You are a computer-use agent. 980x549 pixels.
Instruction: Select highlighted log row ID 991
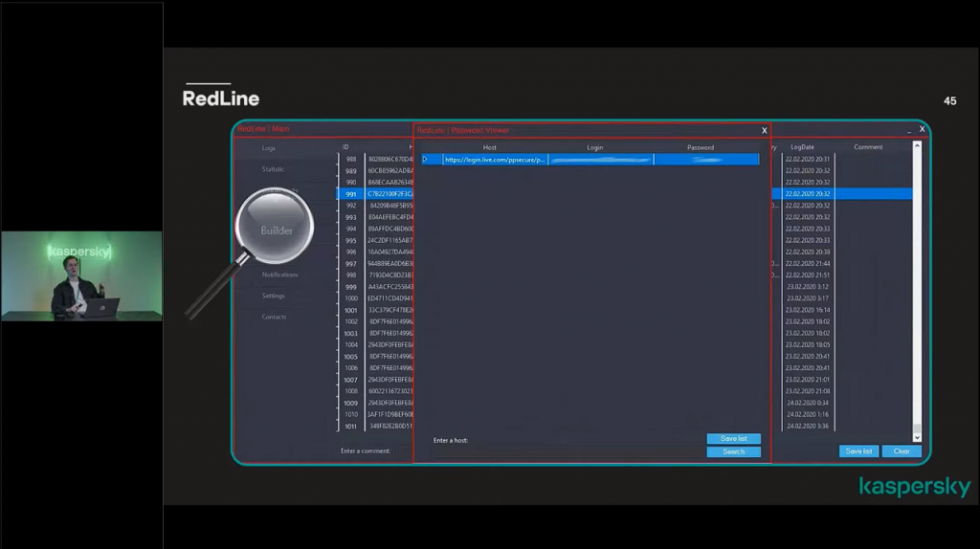350,194
